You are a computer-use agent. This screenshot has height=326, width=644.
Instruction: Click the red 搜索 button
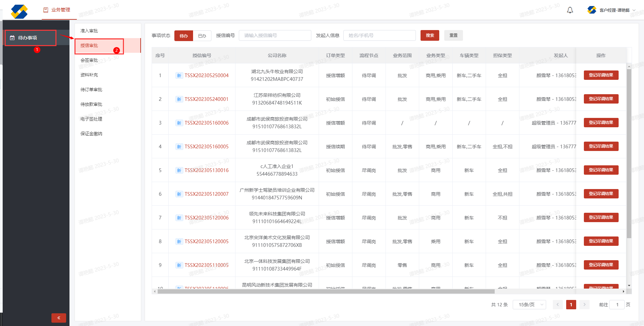[430, 35]
